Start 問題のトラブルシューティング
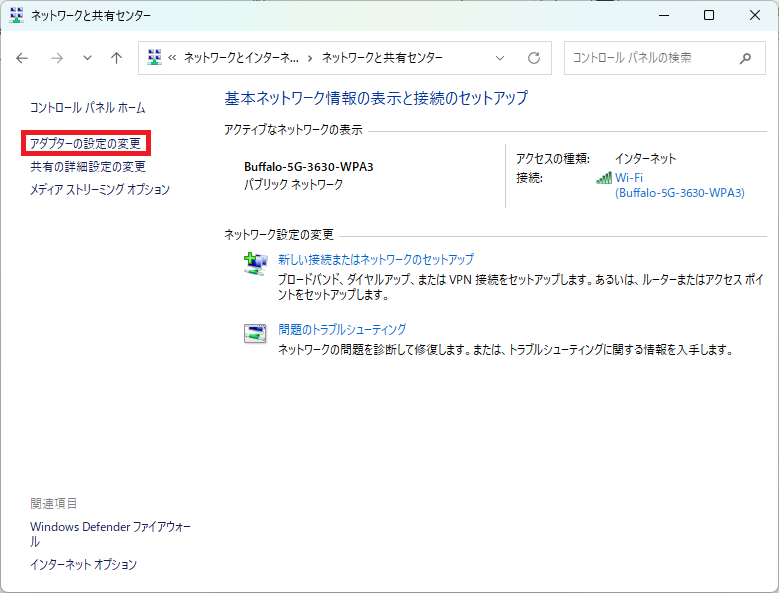Screen dimensions: 779x593 coord(342,329)
